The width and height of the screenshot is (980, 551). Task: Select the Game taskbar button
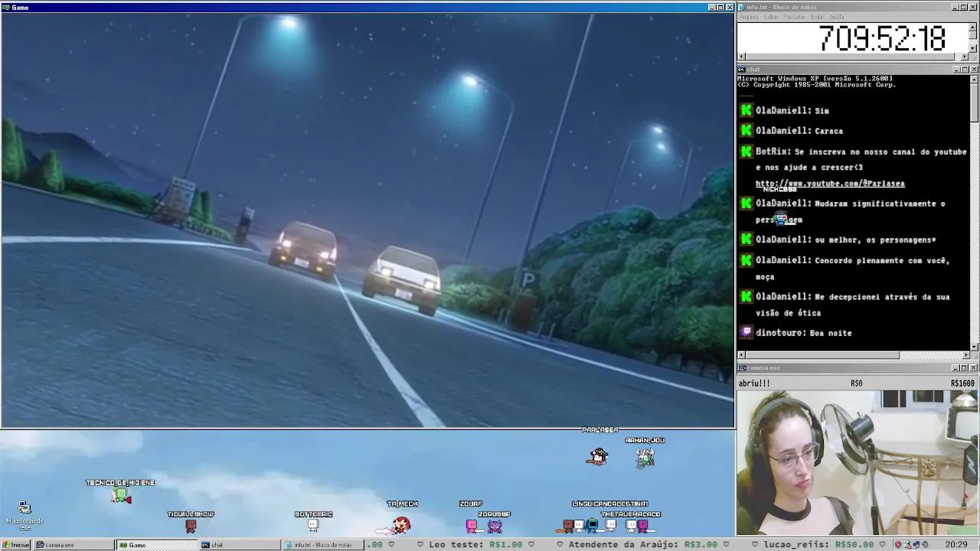pyautogui.click(x=156, y=545)
